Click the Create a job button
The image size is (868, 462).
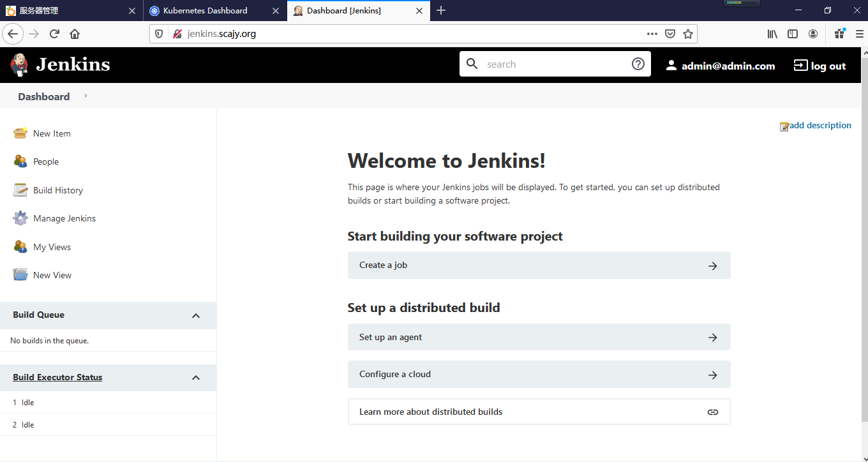click(539, 265)
